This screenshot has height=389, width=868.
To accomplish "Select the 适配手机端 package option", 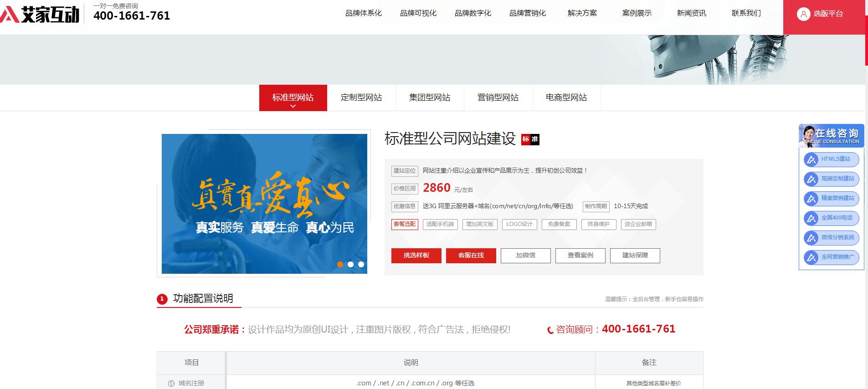I will click(x=440, y=224).
